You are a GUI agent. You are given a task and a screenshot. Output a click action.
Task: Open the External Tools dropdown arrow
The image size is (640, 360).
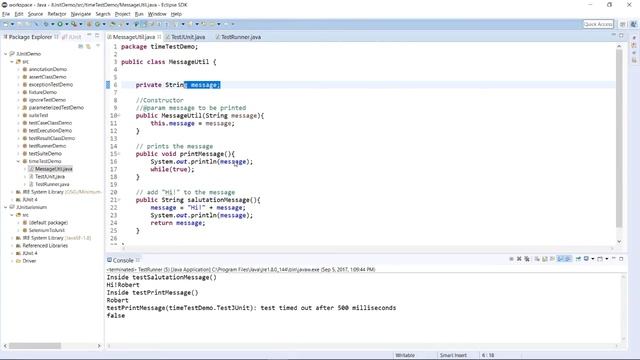pos(80,24)
